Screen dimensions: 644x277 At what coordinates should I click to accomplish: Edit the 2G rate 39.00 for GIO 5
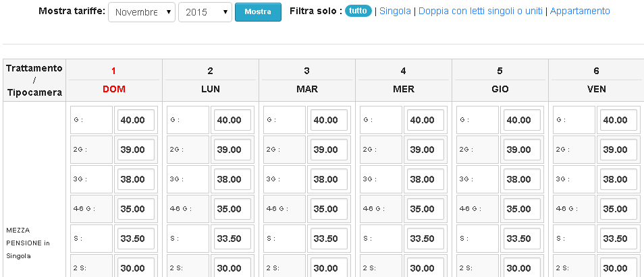click(522, 150)
